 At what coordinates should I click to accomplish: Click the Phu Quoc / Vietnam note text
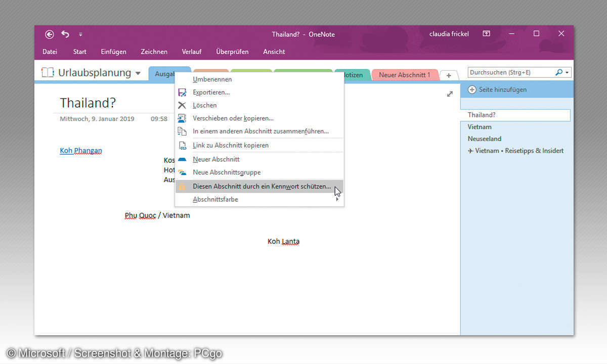pyautogui.click(x=157, y=215)
